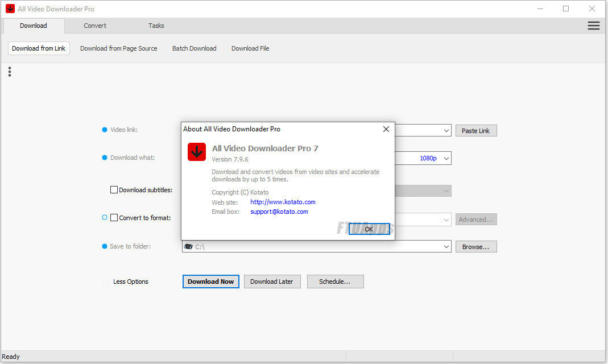Collapse options with the Less Options arrow
The width and height of the screenshot is (608, 364).
coord(105,282)
